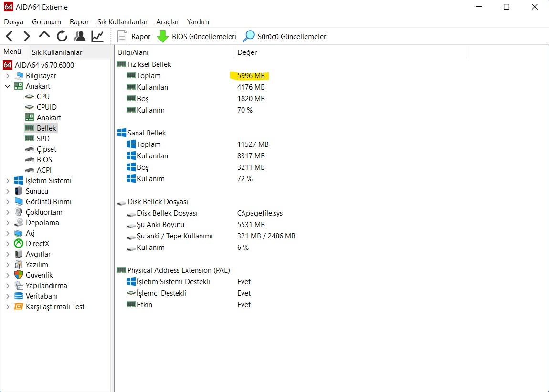Click the Veritabanı database icon

19,296
